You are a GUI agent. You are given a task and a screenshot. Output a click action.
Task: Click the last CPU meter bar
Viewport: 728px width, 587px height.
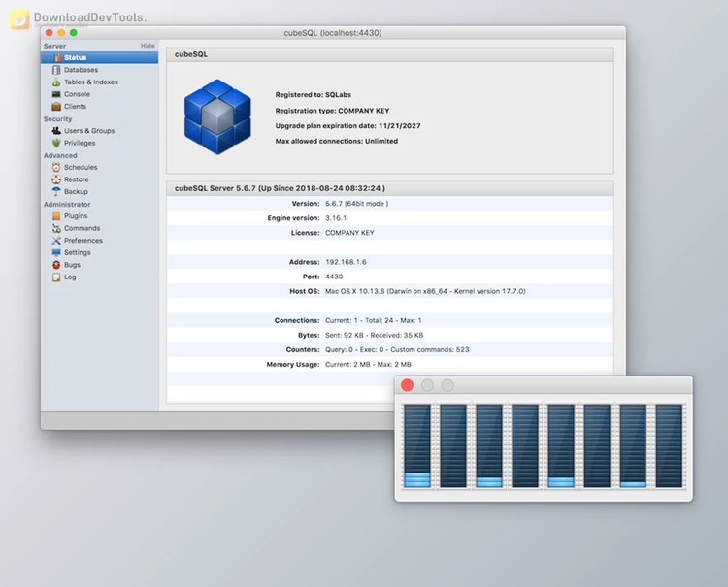coord(669,446)
